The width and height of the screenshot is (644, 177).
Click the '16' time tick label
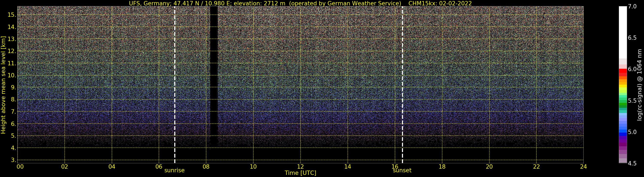[x=395, y=166]
